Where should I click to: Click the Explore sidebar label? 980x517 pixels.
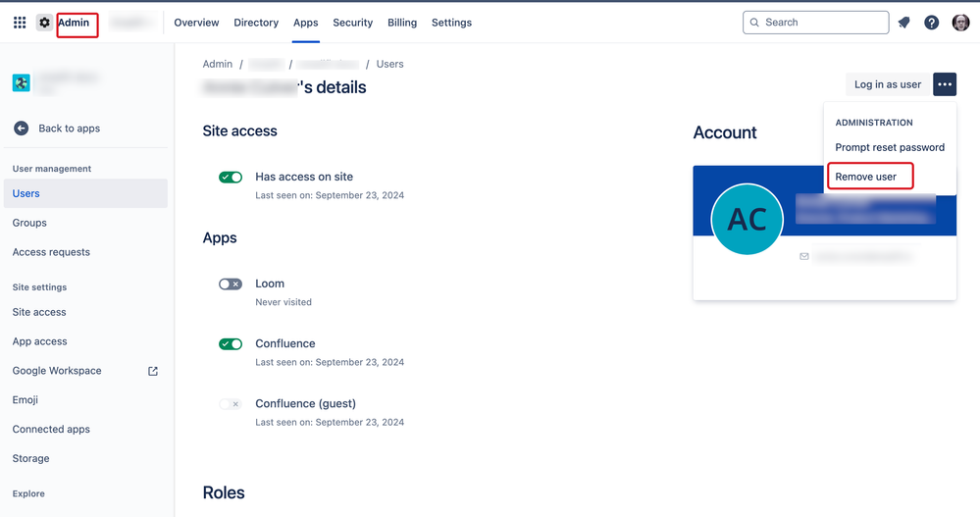[28, 493]
